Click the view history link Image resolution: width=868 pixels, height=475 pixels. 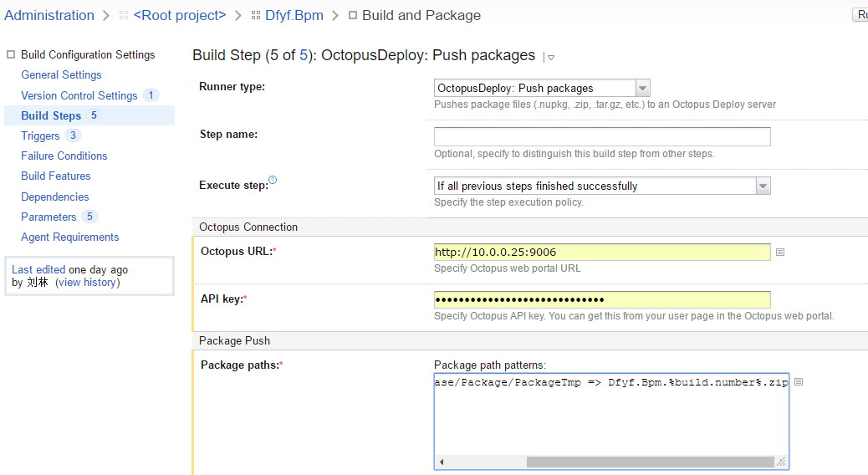click(87, 282)
